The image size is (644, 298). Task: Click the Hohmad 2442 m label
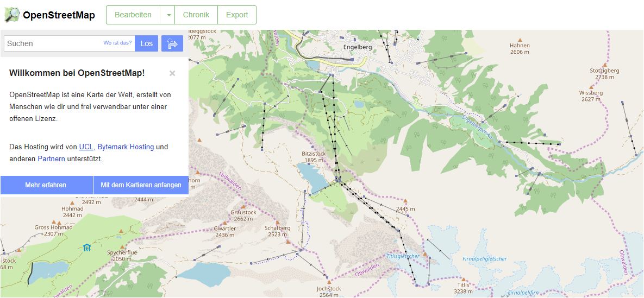pos(73,211)
